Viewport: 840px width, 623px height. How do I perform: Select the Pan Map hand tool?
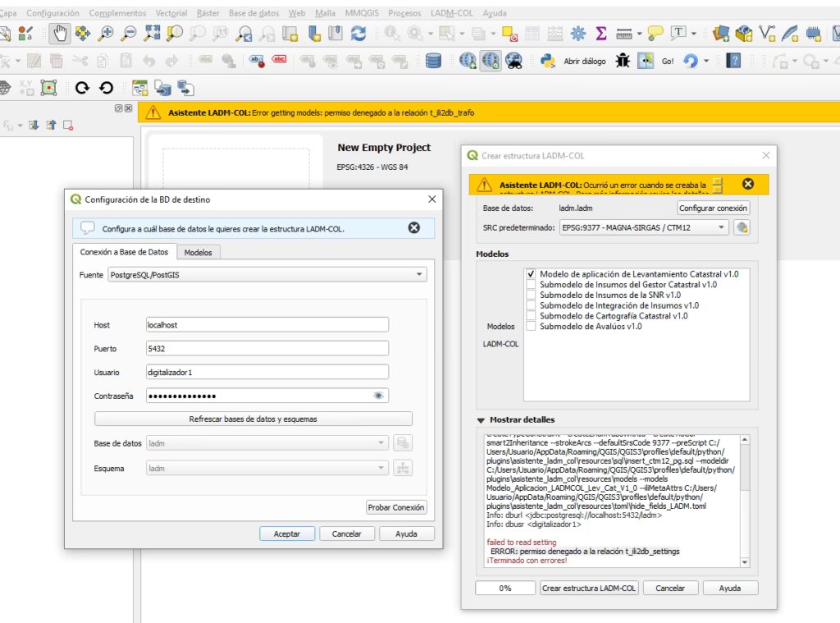coord(59,34)
